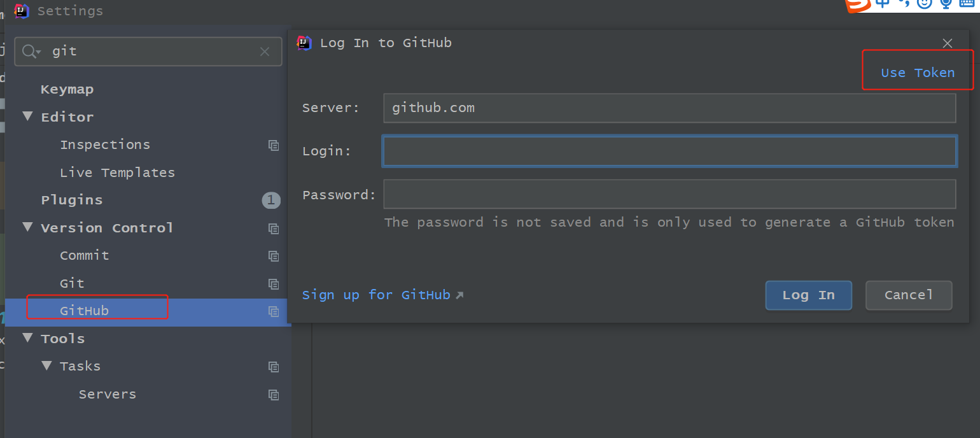Select Live Templates in the tree
Screen dimensions: 980x438
(117, 173)
